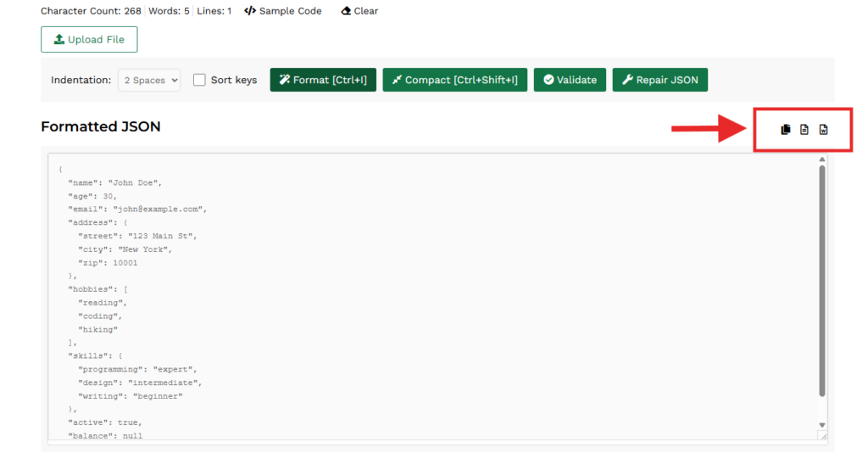
Task: Click the "coding" array entry
Action: [x=100, y=316]
